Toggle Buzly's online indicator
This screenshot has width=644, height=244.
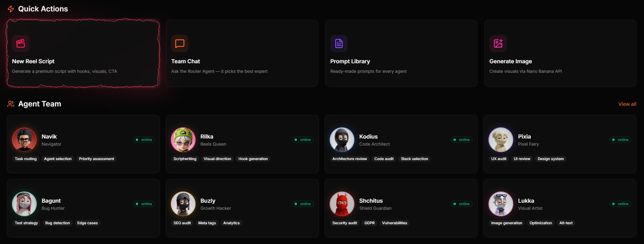(303, 204)
